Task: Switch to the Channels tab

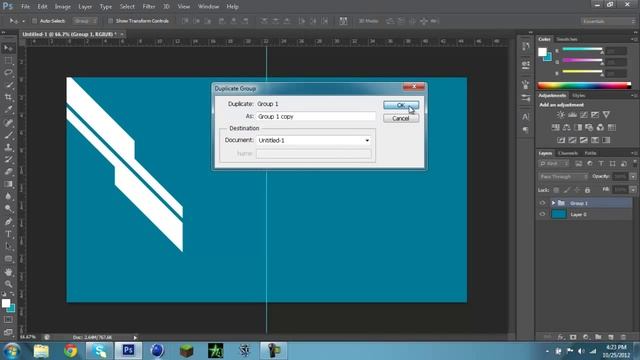Action: 568,153
